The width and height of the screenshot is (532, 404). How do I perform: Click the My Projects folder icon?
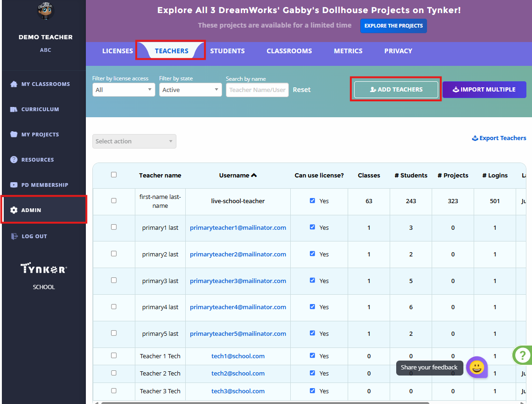coord(14,135)
